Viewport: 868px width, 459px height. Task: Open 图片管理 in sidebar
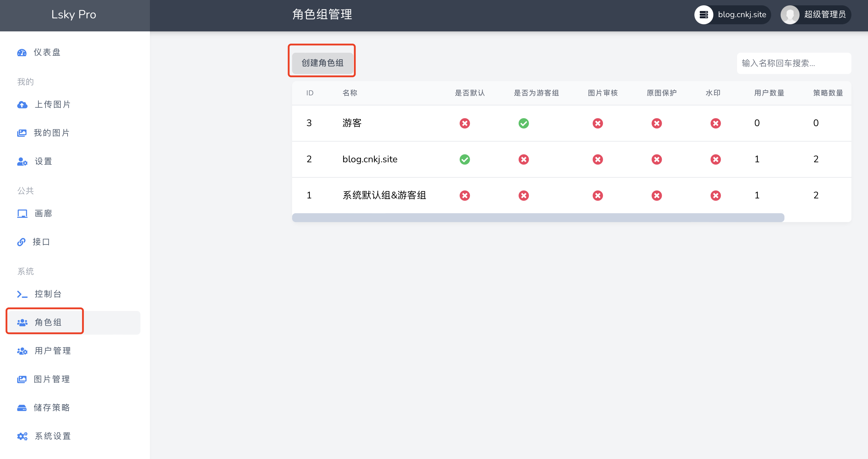pos(52,379)
